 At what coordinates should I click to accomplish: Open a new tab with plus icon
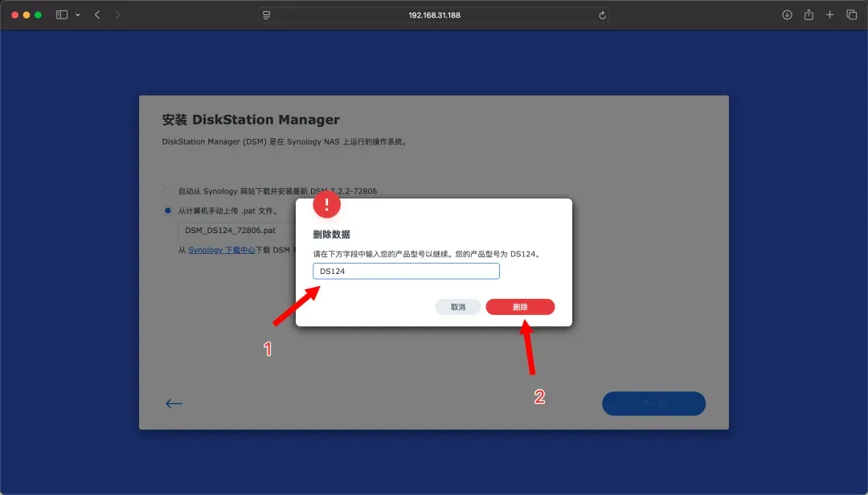(829, 15)
